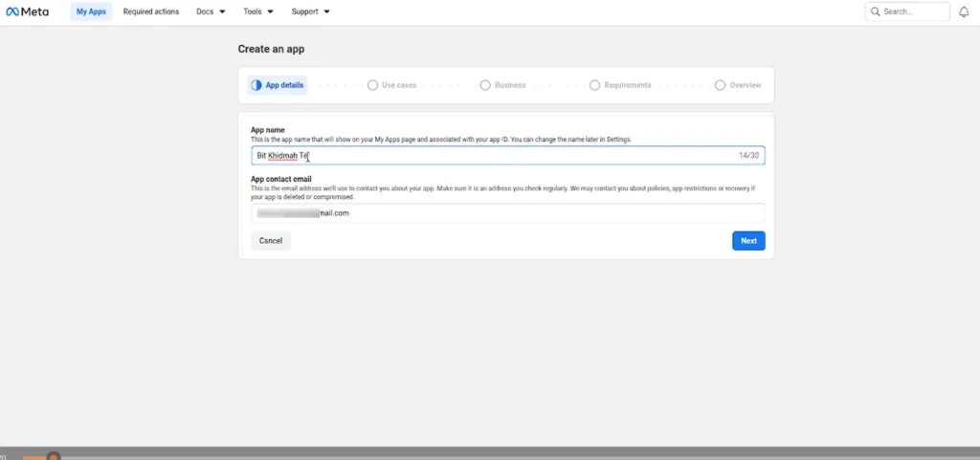This screenshot has width=980, height=460.
Task: Expand the Tools dropdown menu
Action: coord(258,11)
